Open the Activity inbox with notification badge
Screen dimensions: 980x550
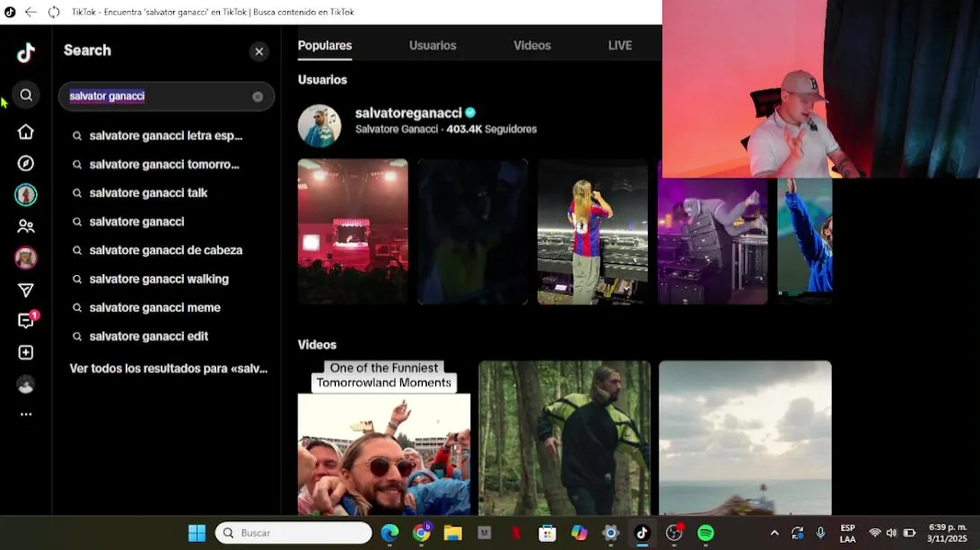pos(27,320)
